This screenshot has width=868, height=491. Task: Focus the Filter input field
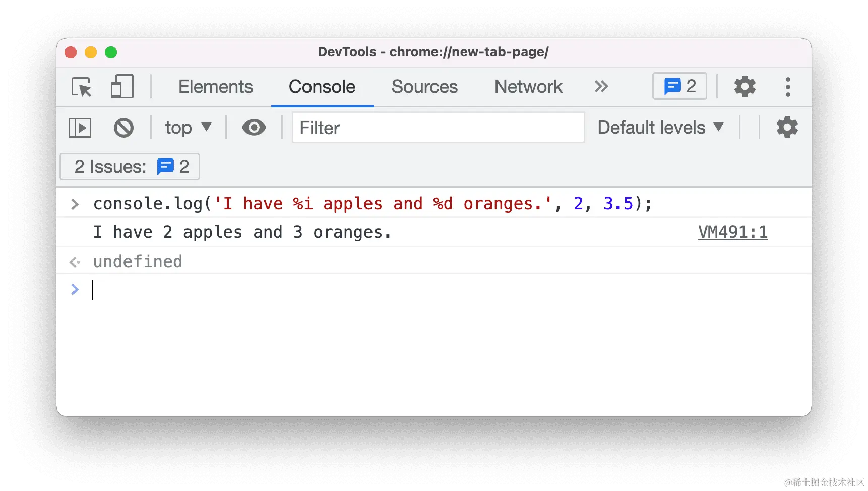[x=438, y=128]
